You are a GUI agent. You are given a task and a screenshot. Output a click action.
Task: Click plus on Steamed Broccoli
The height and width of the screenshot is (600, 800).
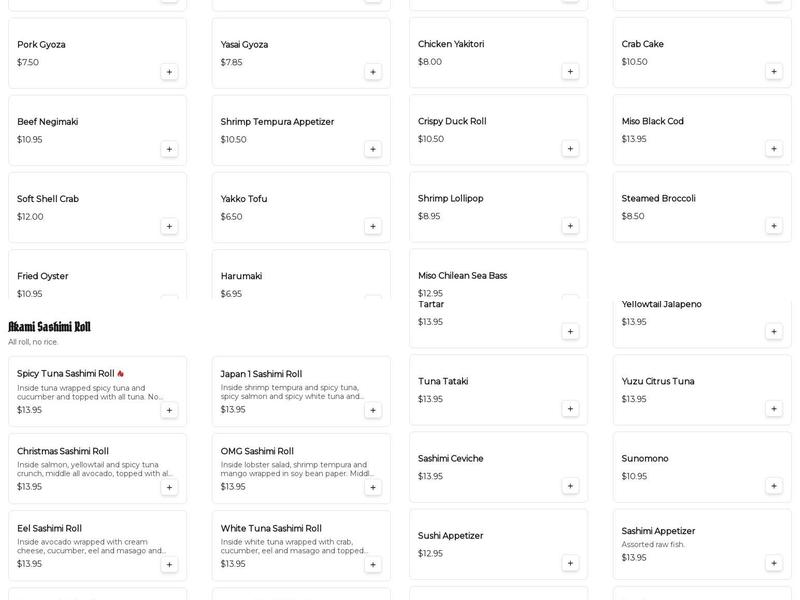(773, 226)
